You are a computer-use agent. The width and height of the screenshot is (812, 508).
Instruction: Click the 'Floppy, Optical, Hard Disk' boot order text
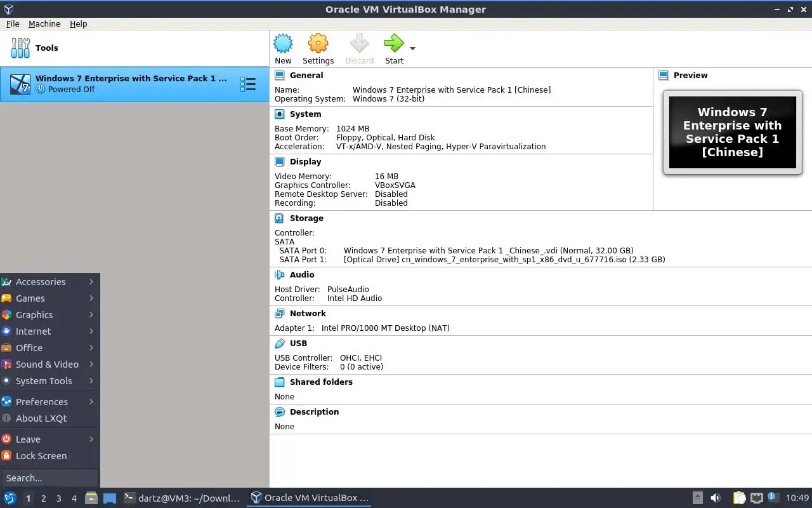tap(386, 137)
